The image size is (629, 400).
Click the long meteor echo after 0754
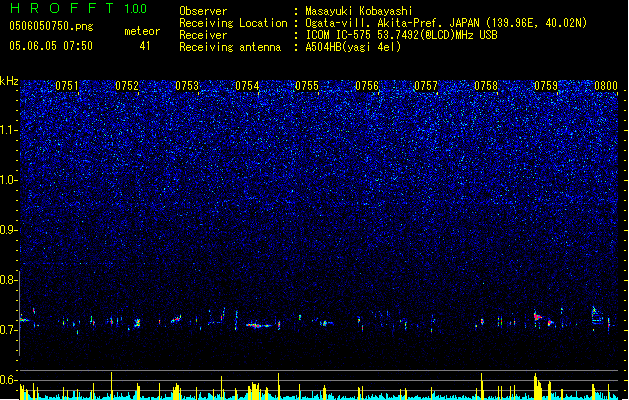click(259, 325)
